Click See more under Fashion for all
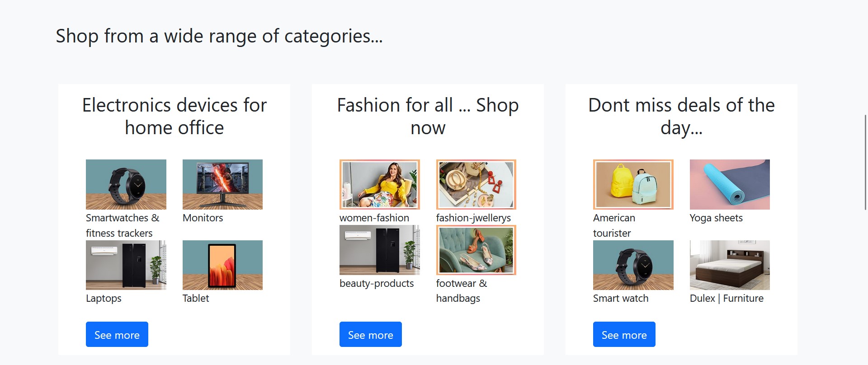Screen dimensions: 868x365 pos(371,334)
